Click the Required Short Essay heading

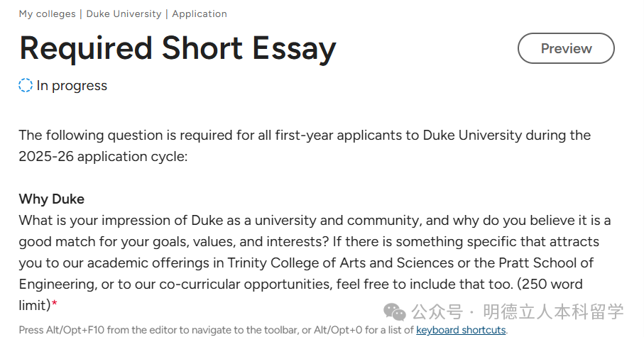[178, 48]
